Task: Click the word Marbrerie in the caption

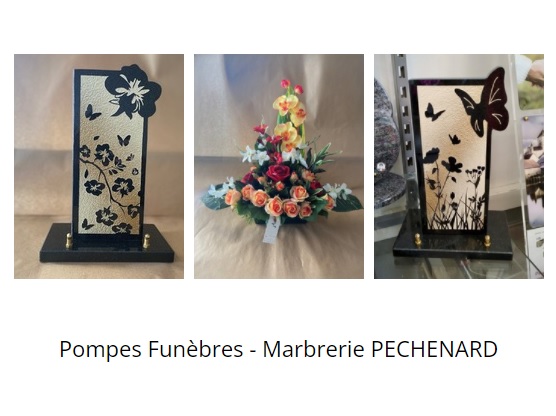Action: tap(313, 349)
